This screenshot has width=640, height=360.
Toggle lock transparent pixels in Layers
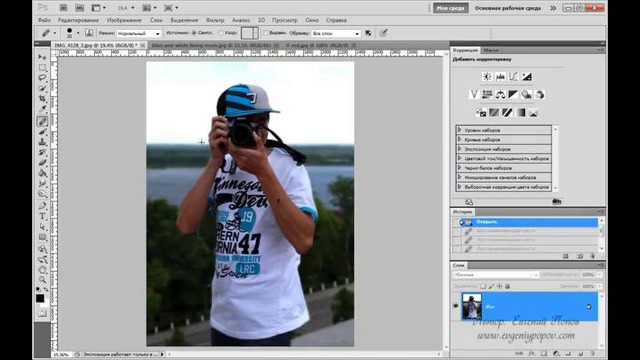483,286
